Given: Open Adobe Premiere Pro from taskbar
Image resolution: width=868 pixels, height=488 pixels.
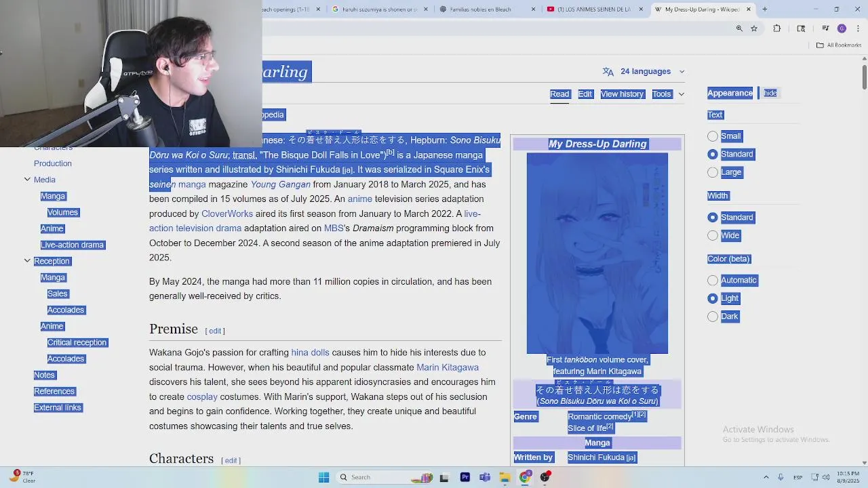Looking at the screenshot, I should [x=465, y=477].
